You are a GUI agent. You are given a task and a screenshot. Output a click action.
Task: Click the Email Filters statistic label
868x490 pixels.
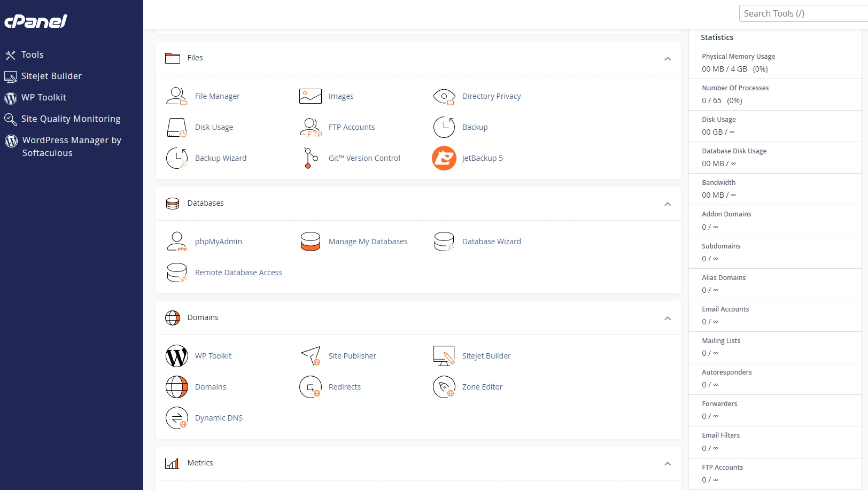(x=720, y=435)
